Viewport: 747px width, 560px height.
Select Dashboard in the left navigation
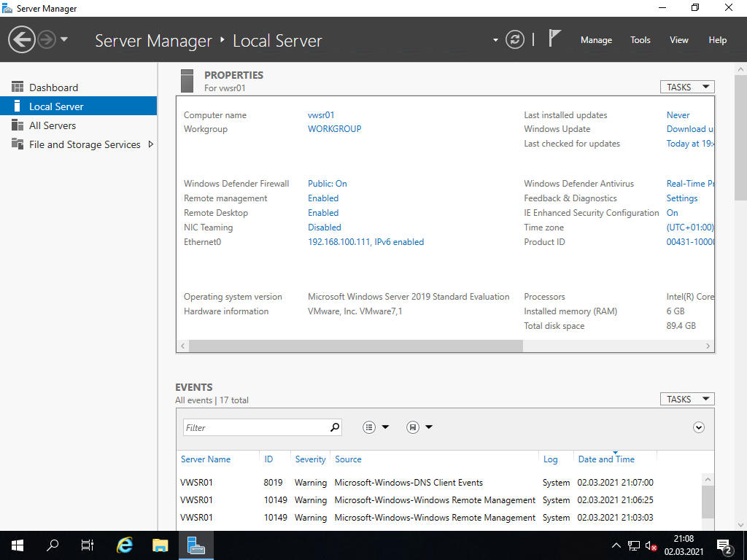53,87
